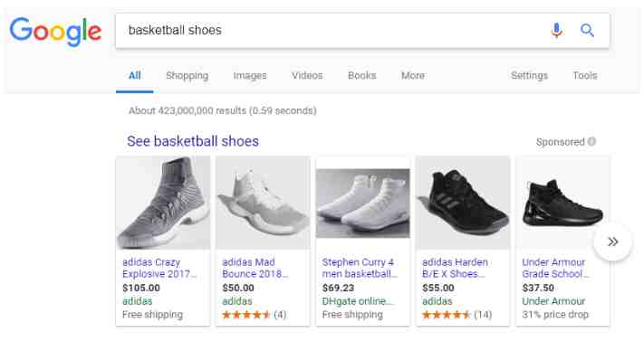
Task: Expand the More search options
Action: [413, 75]
